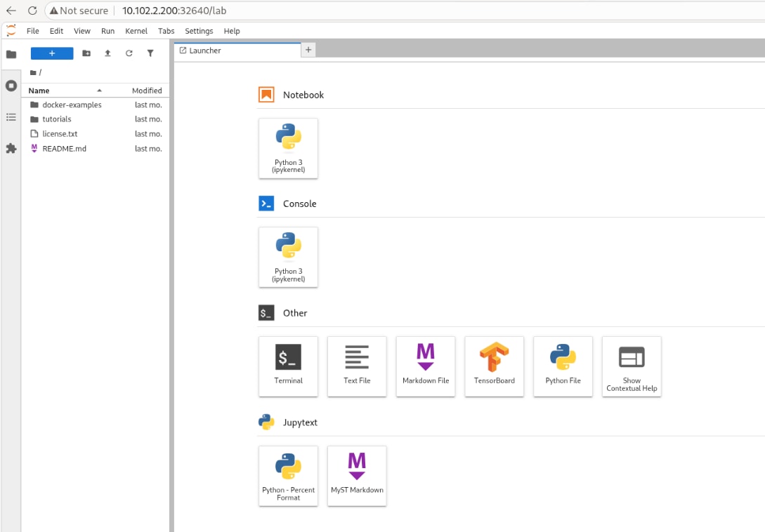This screenshot has width=765, height=532.
Task: Toggle the file filter funnel icon
Action: (x=150, y=53)
